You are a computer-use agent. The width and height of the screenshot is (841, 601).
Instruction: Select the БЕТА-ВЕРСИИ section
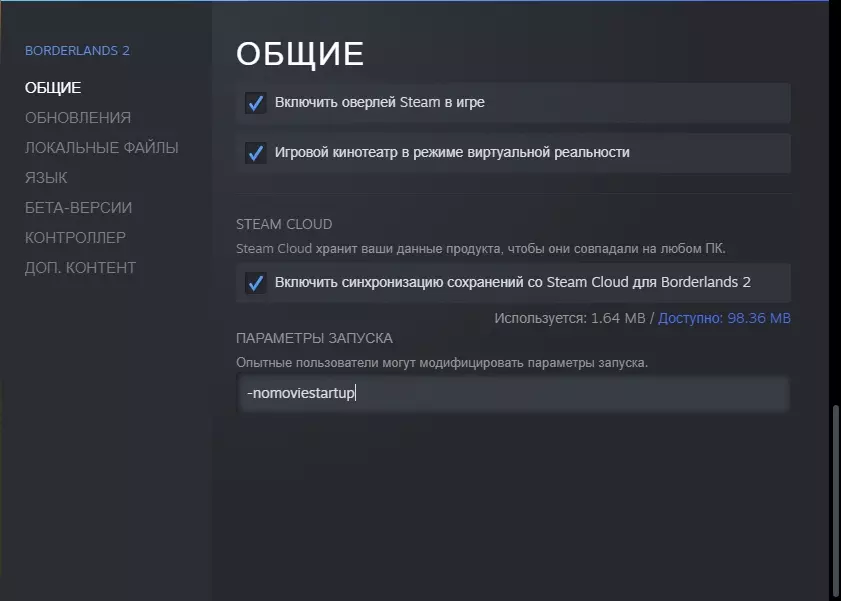(78, 207)
